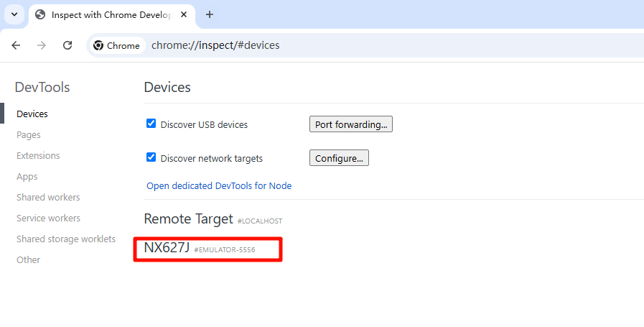Select Shared storage worklets in sidebar
644x327 pixels.
point(66,239)
